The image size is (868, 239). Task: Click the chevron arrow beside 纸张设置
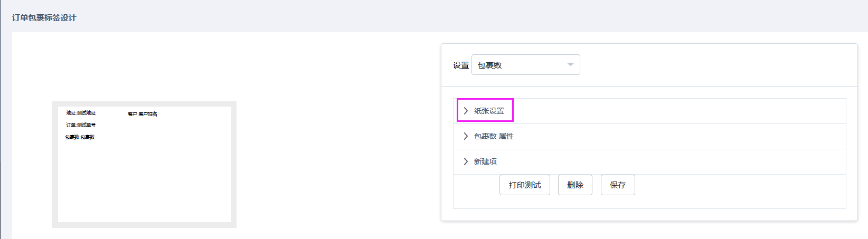(x=466, y=111)
